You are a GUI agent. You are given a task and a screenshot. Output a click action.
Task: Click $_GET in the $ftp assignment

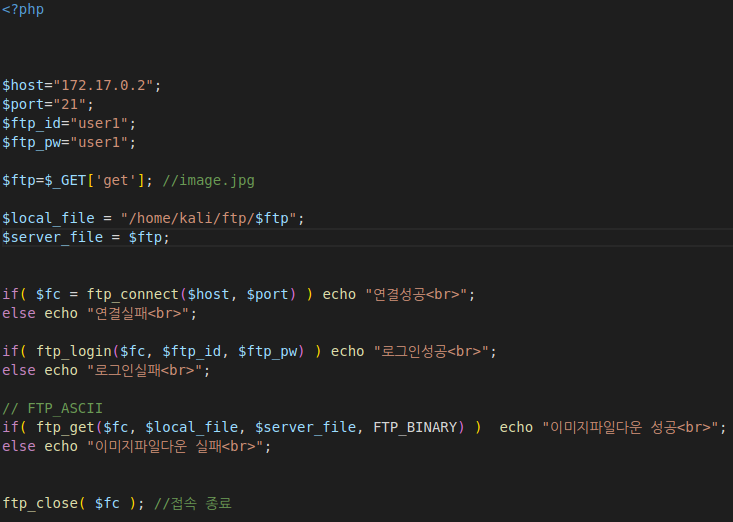[65, 180]
